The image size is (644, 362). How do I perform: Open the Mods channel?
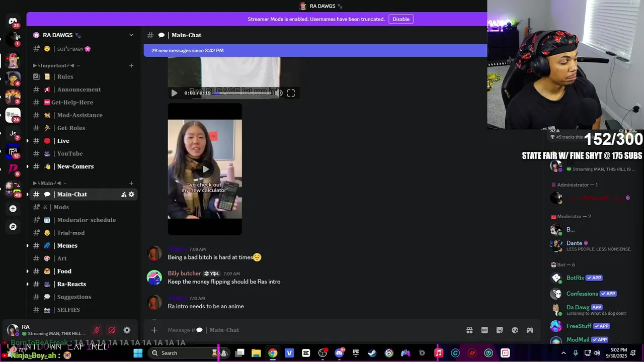(84, 207)
